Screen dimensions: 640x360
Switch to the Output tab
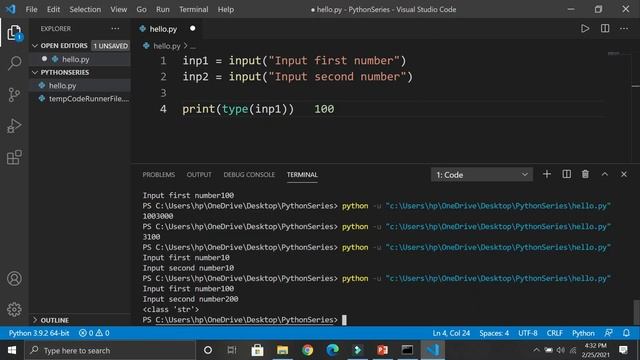click(x=199, y=175)
